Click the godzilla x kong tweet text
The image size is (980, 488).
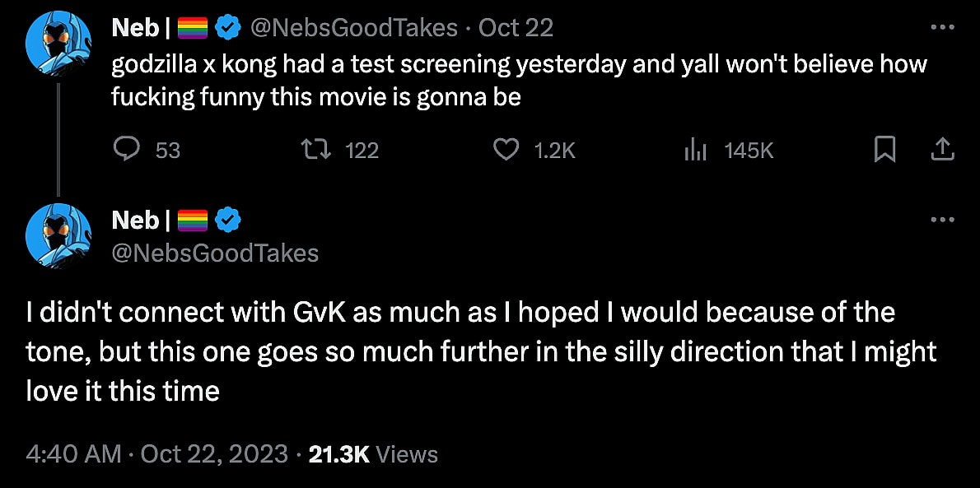519,80
